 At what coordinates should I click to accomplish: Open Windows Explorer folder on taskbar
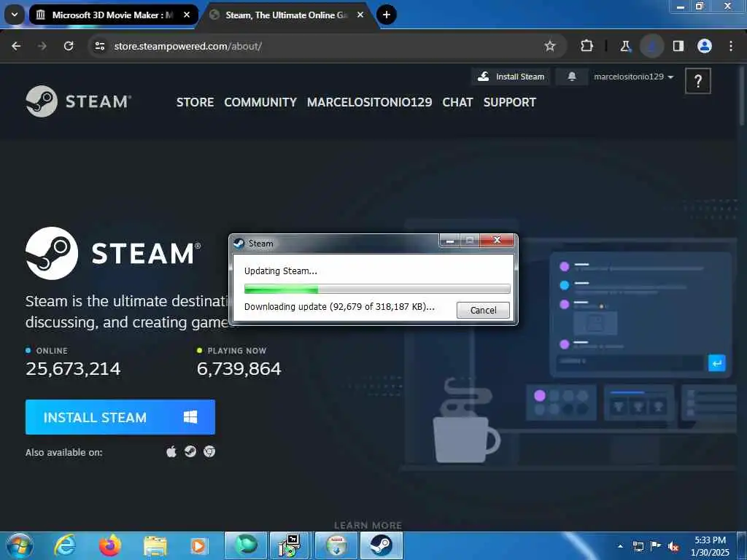(155, 545)
